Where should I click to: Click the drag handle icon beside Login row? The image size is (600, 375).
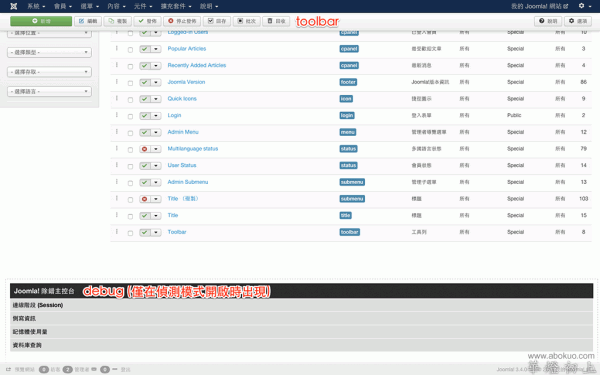pos(117,115)
